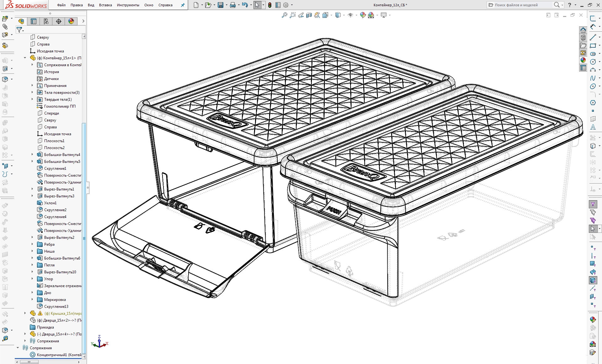Switch to the FeatureManager design tree tab
The image size is (602, 364).
pyautogui.click(x=21, y=21)
